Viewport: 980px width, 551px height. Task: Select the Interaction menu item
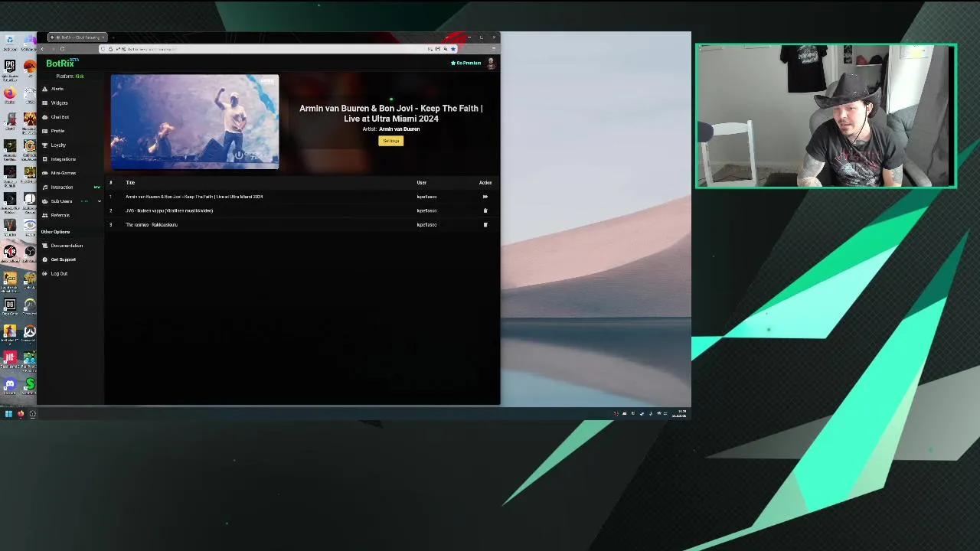pyautogui.click(x=62, y=187)
